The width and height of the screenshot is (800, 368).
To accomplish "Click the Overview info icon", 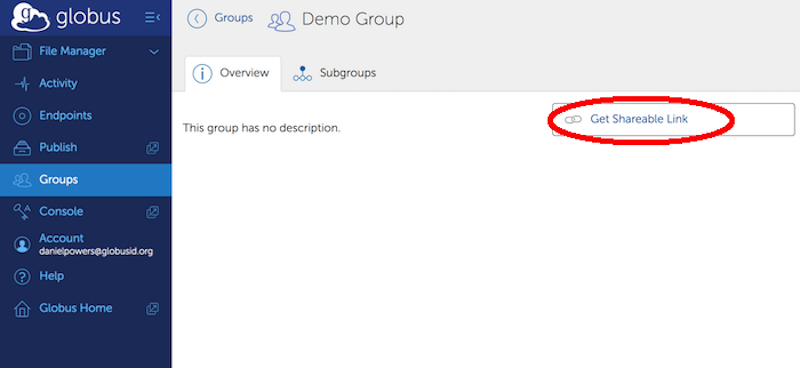I will coord(203,74).
